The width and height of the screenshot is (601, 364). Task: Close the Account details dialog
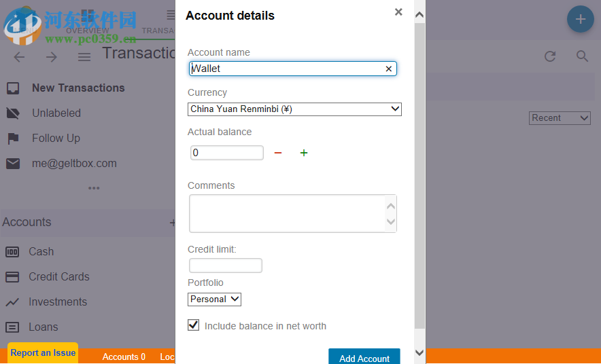coord(398,12)
